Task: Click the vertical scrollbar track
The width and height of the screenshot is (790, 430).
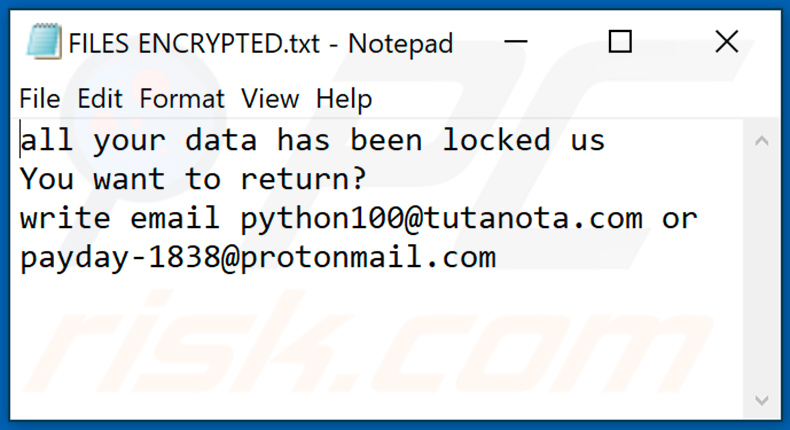Action: [763, 270]
